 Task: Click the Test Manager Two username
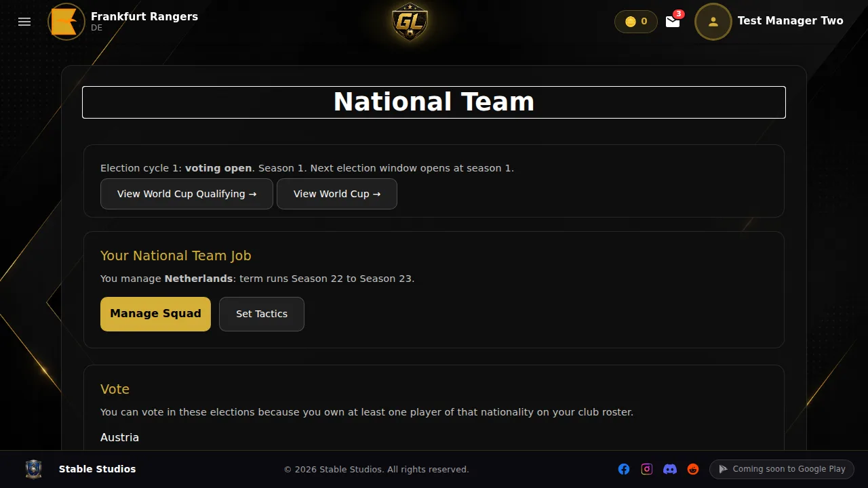pos(791,21)
